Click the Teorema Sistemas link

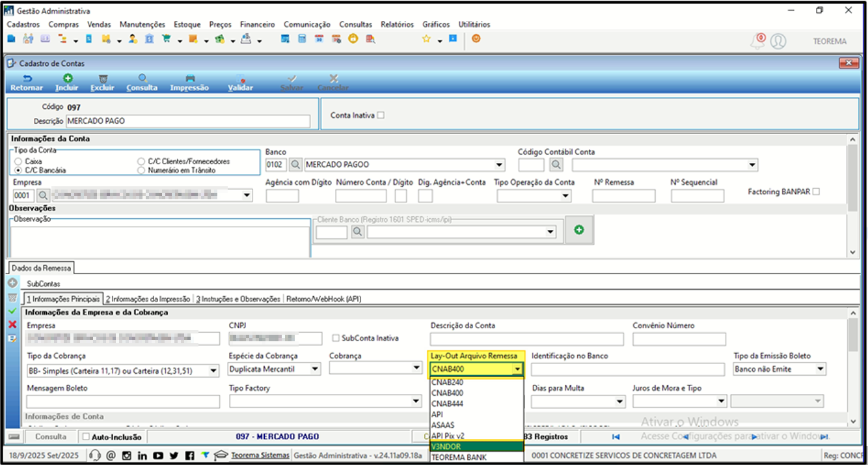pos(260,455)
